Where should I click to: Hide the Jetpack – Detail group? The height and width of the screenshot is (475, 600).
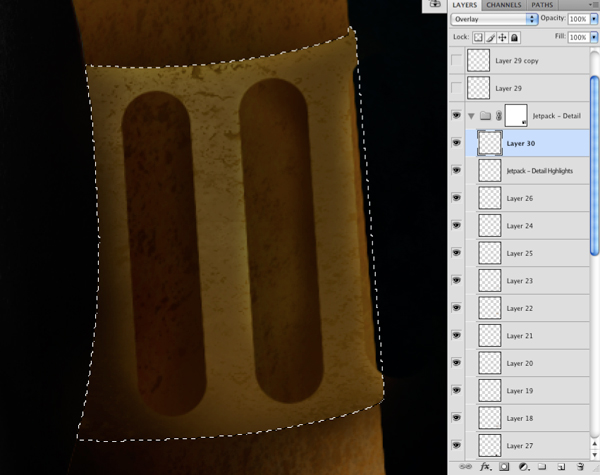[457, 115]
